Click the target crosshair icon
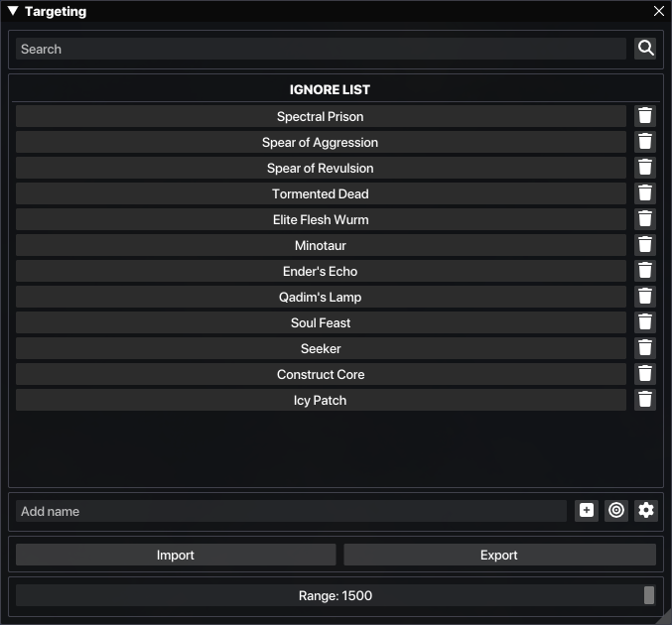Image resolution: width=672 pixels, height=625 pixels. coord(616,511)
